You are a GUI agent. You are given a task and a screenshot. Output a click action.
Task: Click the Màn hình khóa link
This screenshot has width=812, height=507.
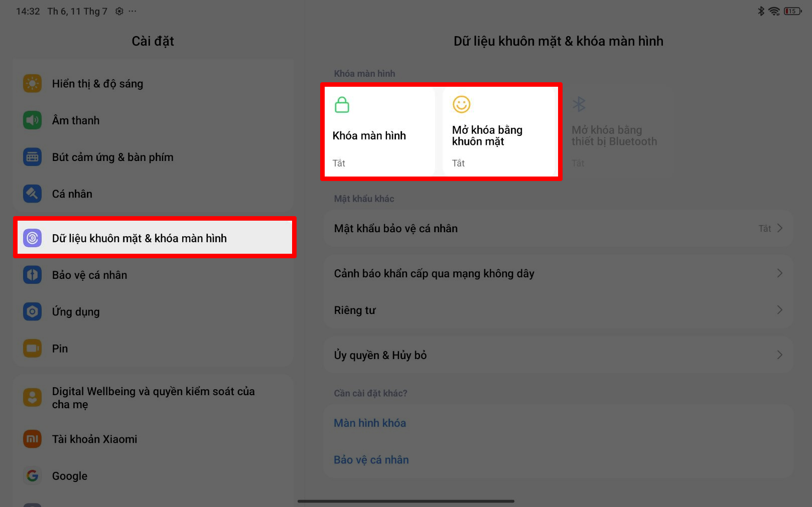370,423
